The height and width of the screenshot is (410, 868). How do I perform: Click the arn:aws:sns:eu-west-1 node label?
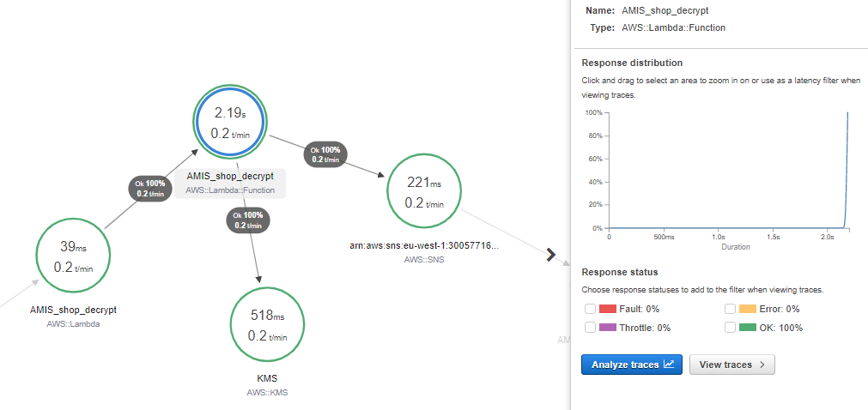click(426, 245)
